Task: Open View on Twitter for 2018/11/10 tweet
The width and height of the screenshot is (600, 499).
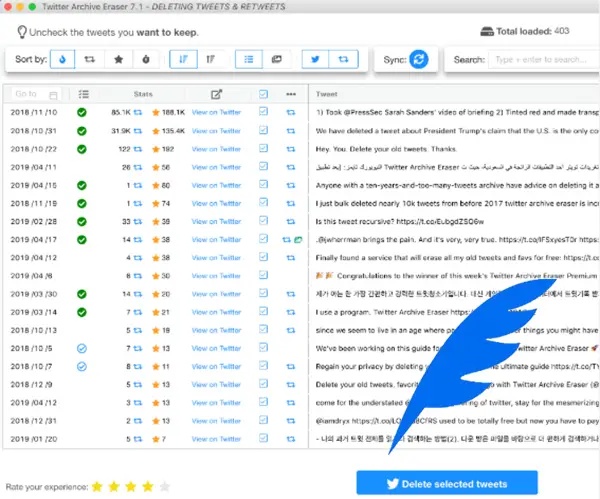Action: pyautogui.click(x=216, y=113)
